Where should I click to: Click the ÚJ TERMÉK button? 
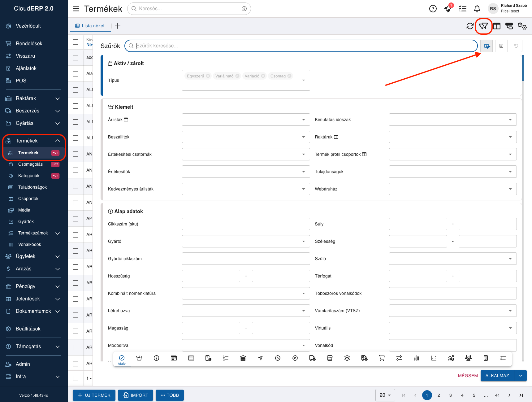click(x=94, y=395)
